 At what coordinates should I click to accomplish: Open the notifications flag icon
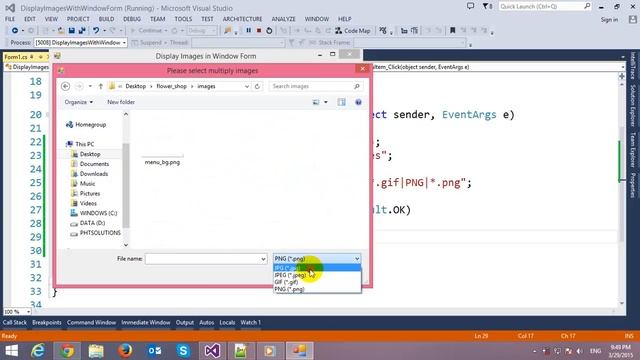pyautogui.click(x=486, y=6)
